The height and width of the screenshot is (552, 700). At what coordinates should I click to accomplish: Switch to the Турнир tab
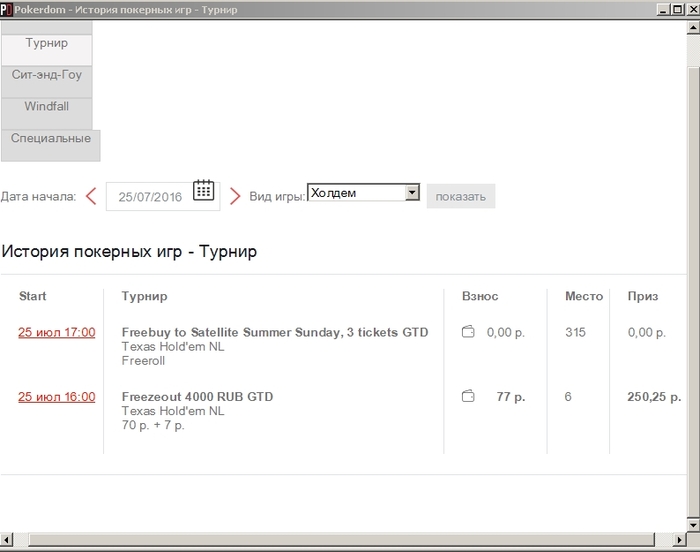point(46,50)
